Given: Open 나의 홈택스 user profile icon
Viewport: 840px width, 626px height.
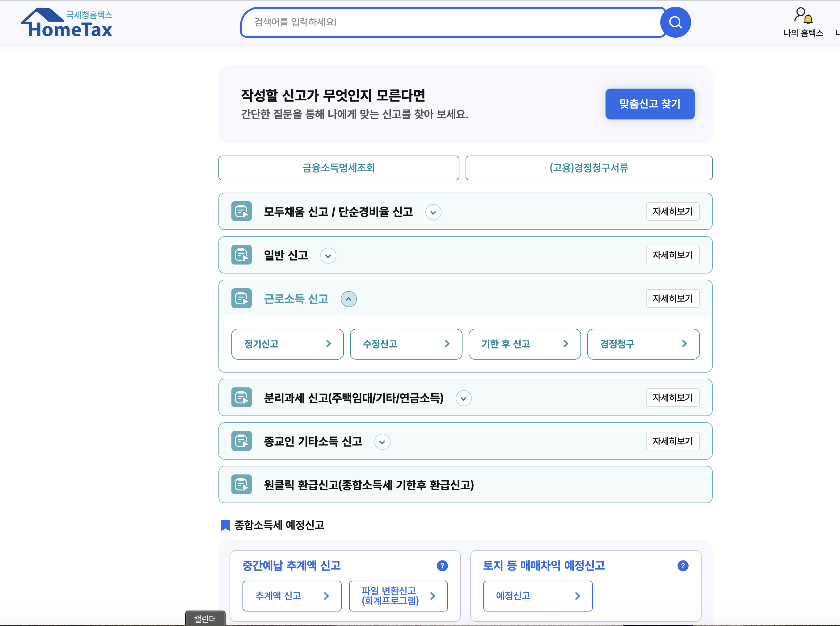Looking at the screenshot, I should tap(802, 16).
